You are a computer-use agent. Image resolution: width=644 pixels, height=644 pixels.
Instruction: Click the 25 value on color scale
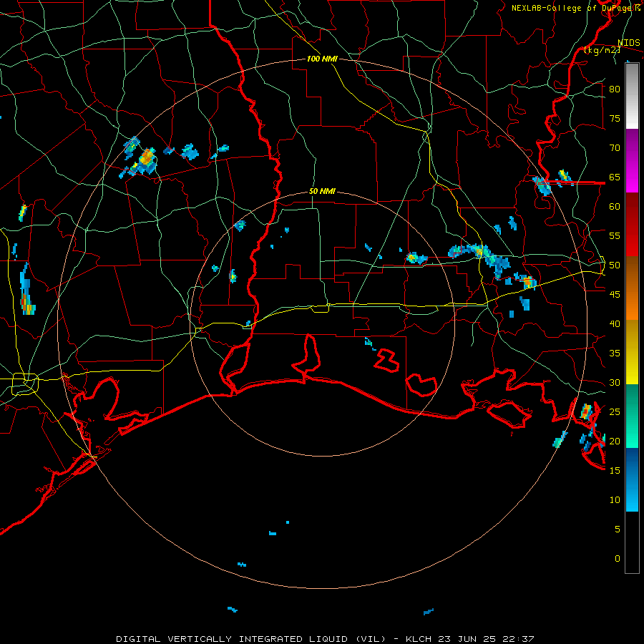[615, 412]
